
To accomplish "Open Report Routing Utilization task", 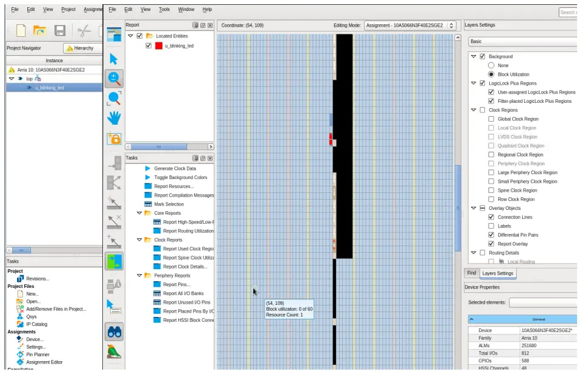I will point(188,231).
